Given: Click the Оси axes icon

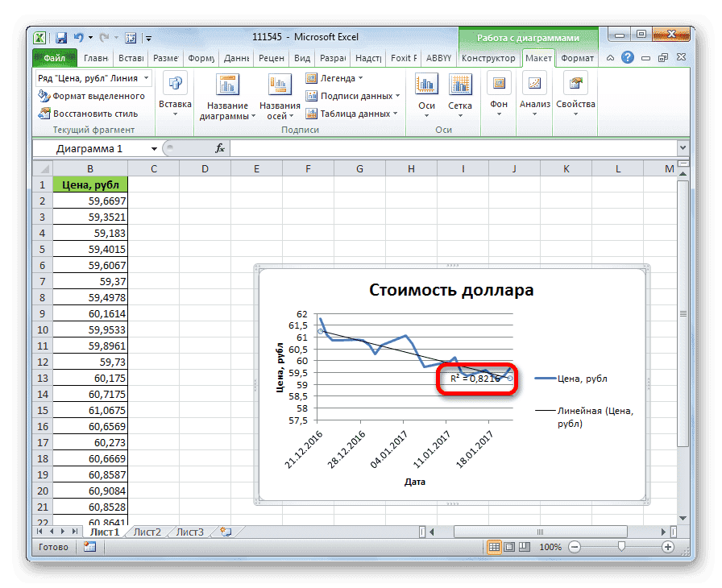Looking at the screenshot, I should (x=425, y=85).
